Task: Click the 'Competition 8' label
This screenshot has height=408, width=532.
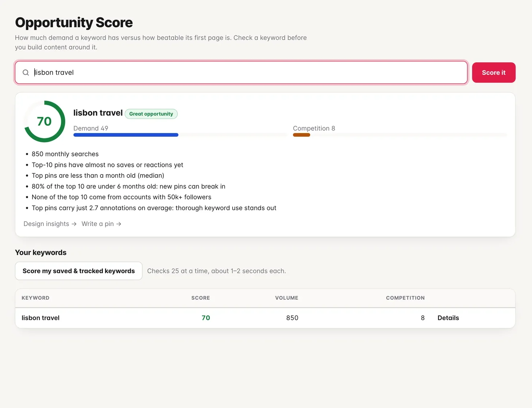Action: pos(314,128)
